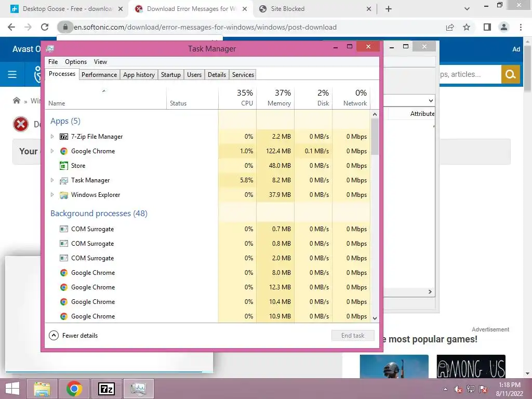
Task: Click the Task Manager process list scrollbar thumb
Action: (x=375, y=137)
